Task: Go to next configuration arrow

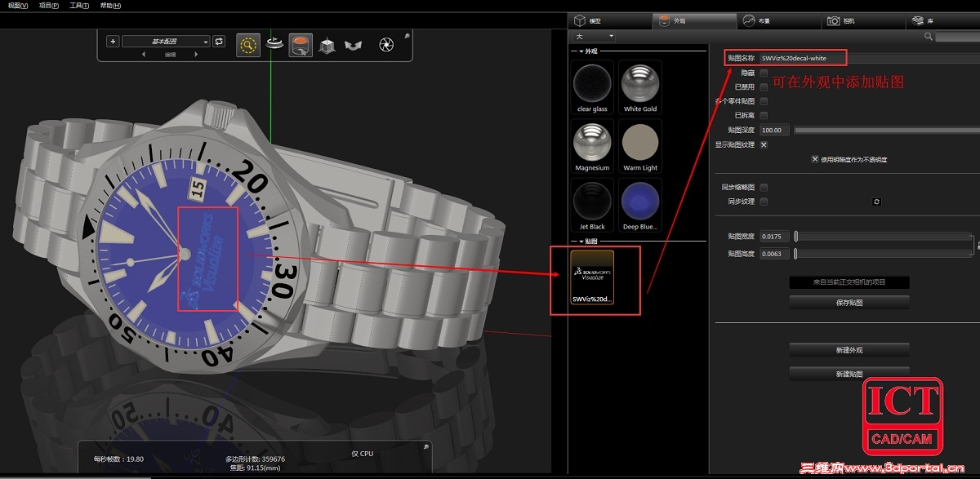Action: click(x=196, y=55)
